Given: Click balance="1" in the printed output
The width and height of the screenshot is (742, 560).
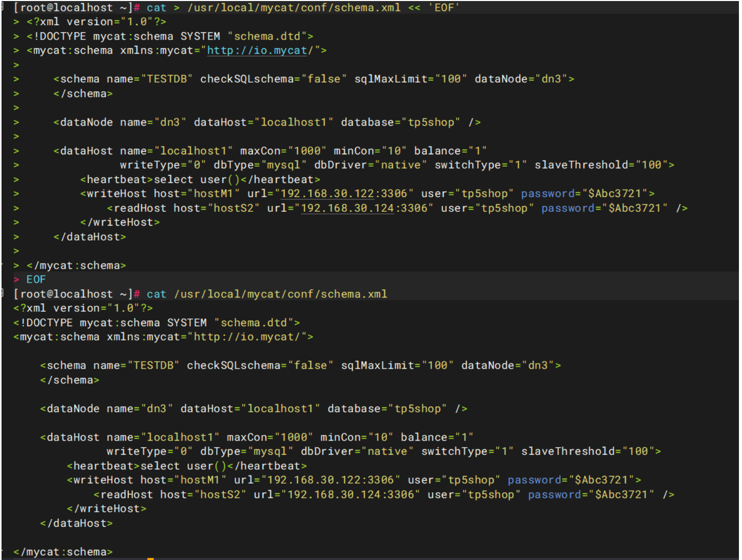Looking at the screenshot, I should click(437, 437).
